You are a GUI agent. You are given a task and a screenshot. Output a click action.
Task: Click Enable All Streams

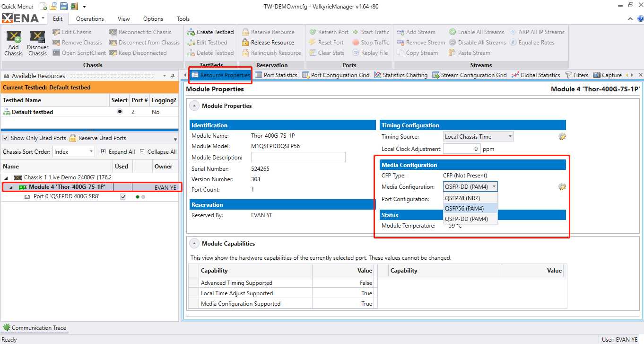click(477, 32)
